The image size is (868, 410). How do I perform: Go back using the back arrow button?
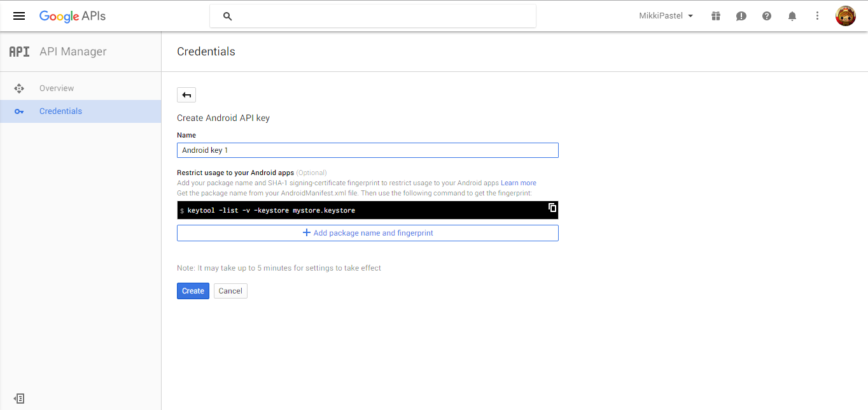186,94
